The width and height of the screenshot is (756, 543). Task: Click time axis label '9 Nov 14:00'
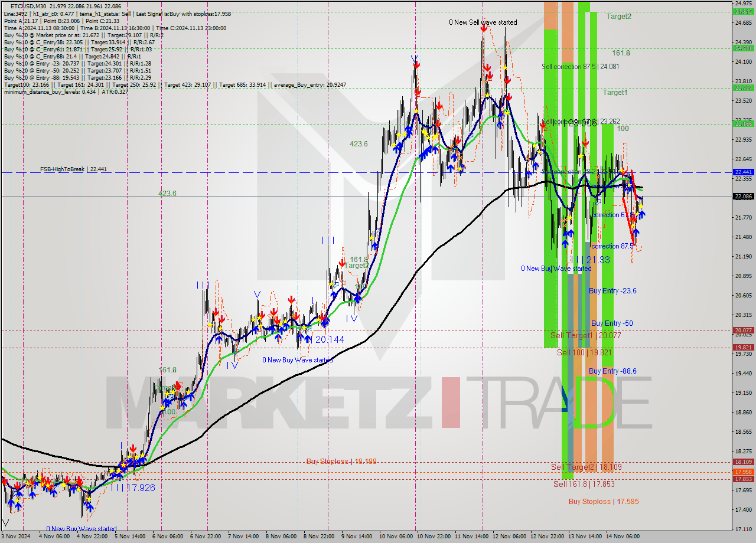coord(356,537)
